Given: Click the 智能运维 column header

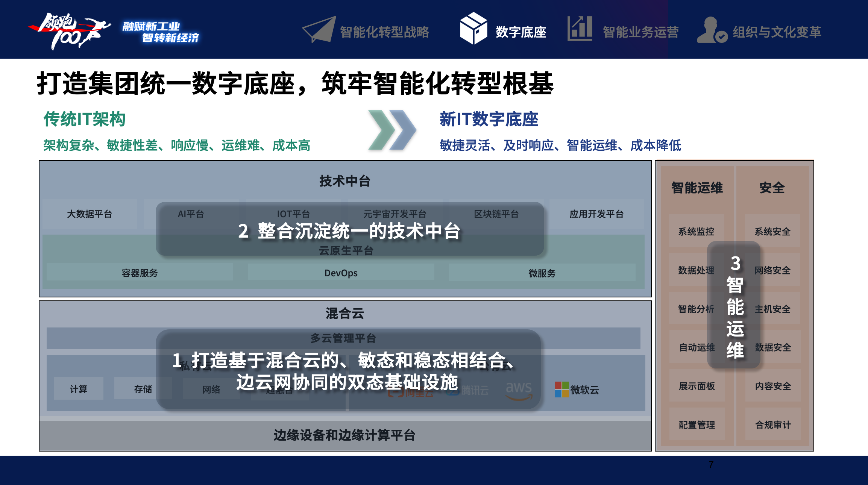Looking at the screenshot, I should 697,188.
